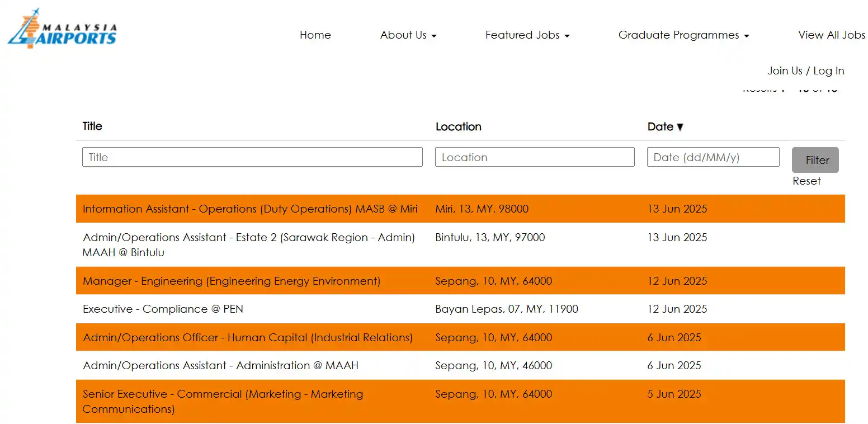Open Senior Executive - Commercial Marketing Communications job
Screen dimensions: 868x424
223,401
